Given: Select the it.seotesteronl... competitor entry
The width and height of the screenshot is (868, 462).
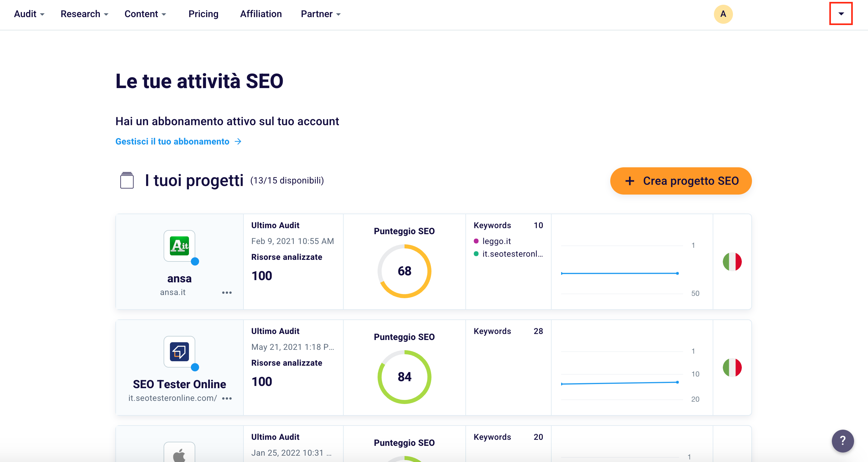Looking at the screenshot, I should 508,254.
